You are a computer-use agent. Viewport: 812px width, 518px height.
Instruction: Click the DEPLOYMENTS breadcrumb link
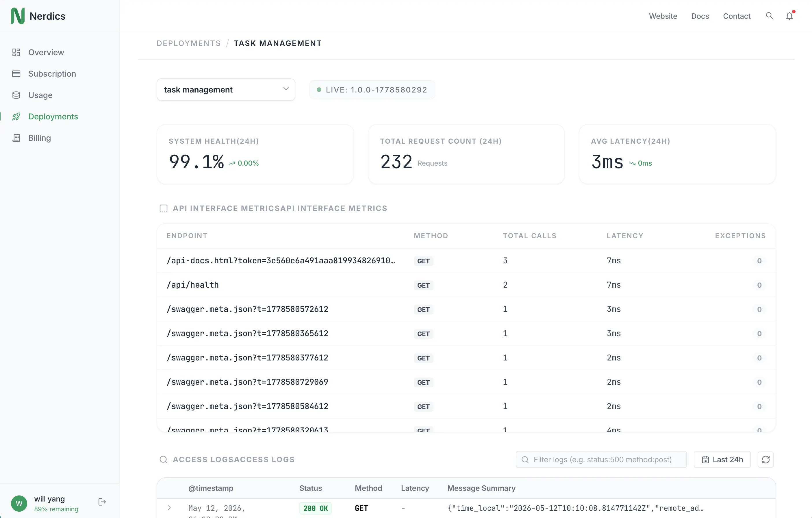click(x=189, y=43)
